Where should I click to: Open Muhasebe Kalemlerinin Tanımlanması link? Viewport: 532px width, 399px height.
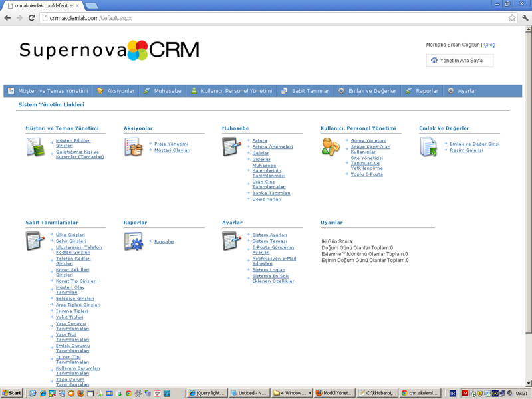269,170
